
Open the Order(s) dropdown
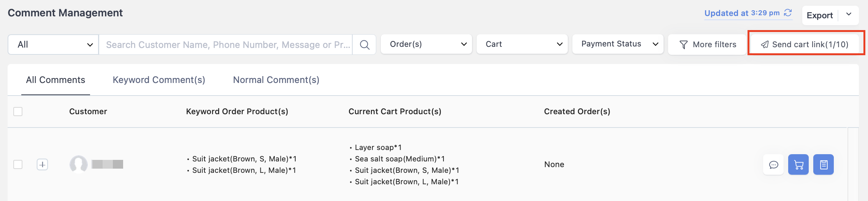[426, 44]
